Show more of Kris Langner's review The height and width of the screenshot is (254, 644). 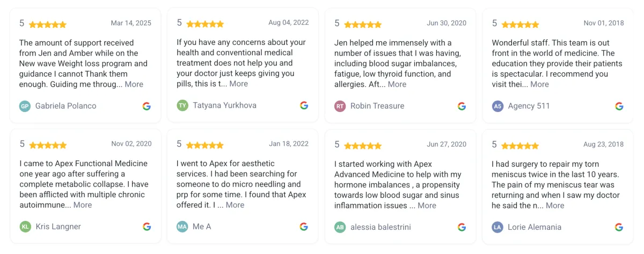[x=83, y=205]
